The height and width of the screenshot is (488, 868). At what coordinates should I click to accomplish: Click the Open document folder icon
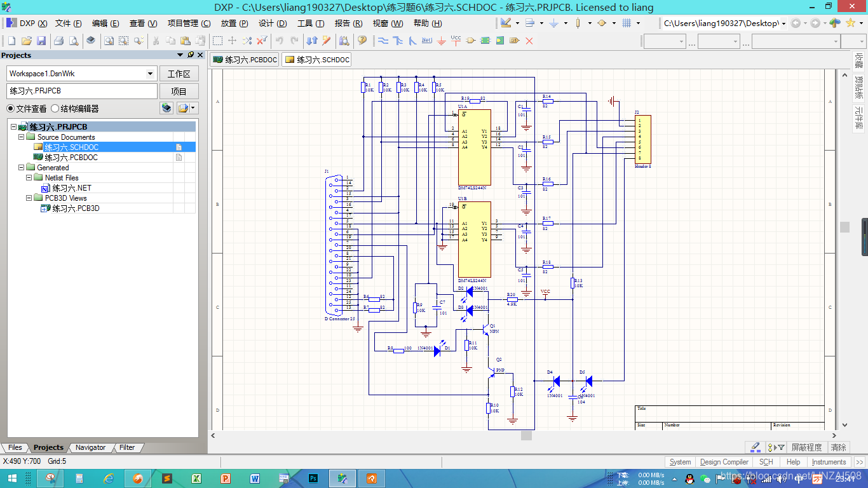click(x=26, y=41)
